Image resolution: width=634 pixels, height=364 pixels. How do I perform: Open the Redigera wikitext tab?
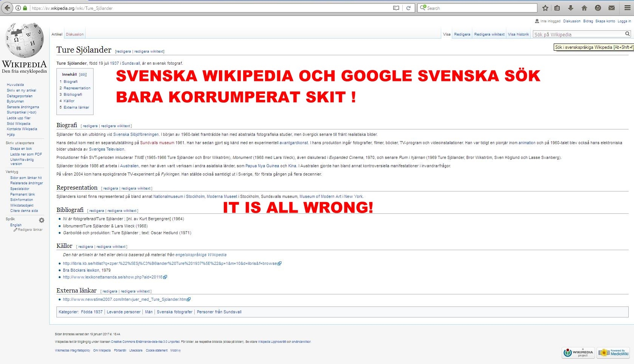tap(489, 34)
